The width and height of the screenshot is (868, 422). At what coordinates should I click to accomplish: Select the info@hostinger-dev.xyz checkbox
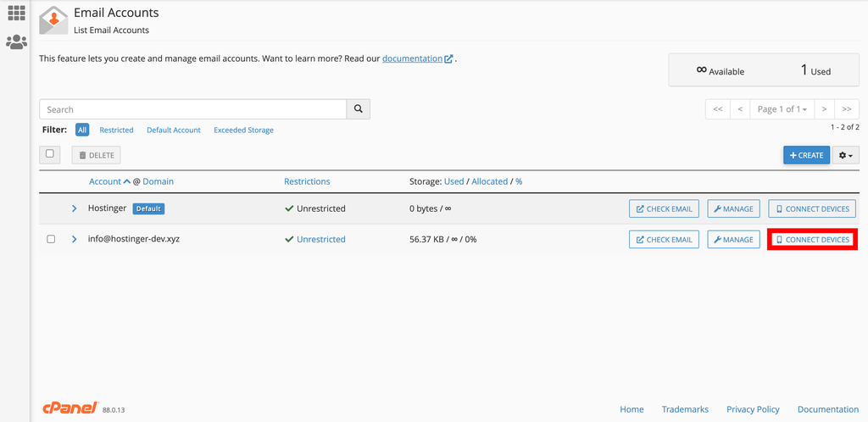(x=51, y=240)
